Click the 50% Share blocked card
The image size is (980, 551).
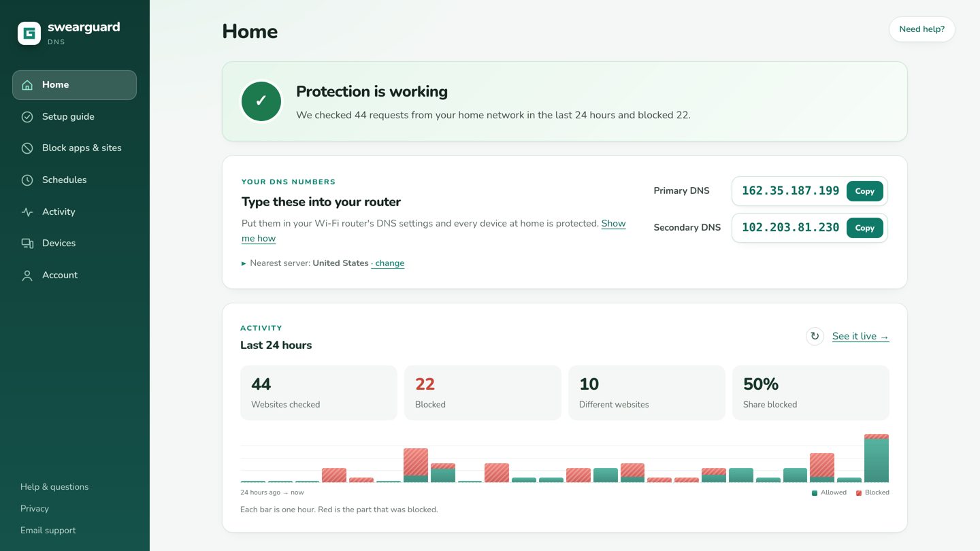click(x=811, y=393)
